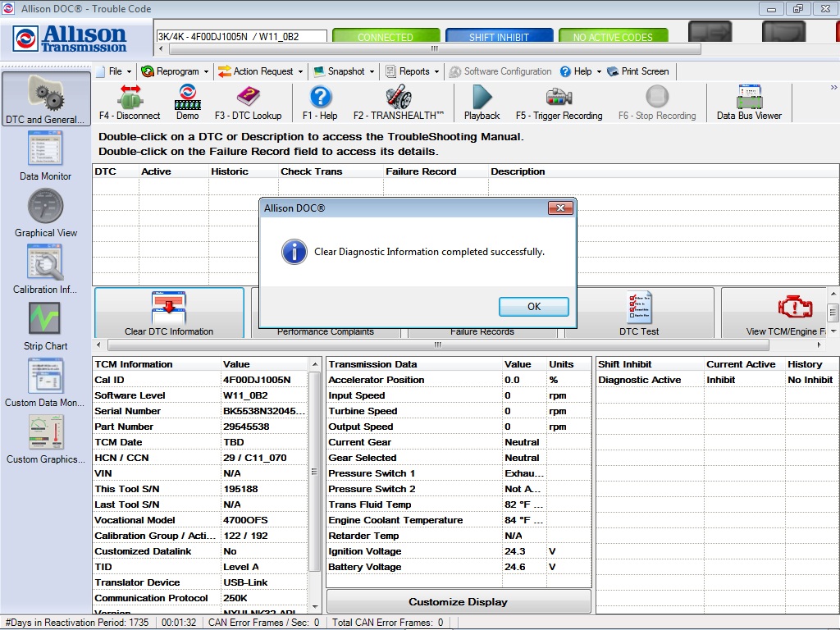
Task: Expand the Action Request dropdown arrow
Action: tap(300, 72)
